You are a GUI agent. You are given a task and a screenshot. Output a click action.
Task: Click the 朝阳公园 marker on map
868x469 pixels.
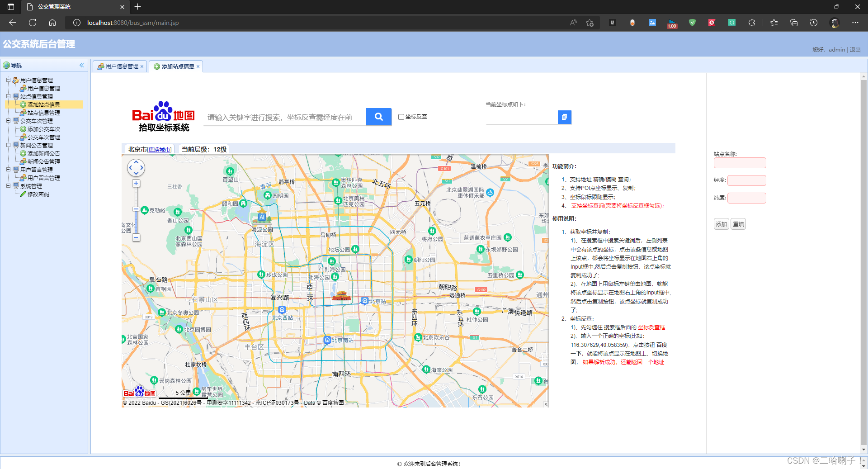click(x=409, y=260)
